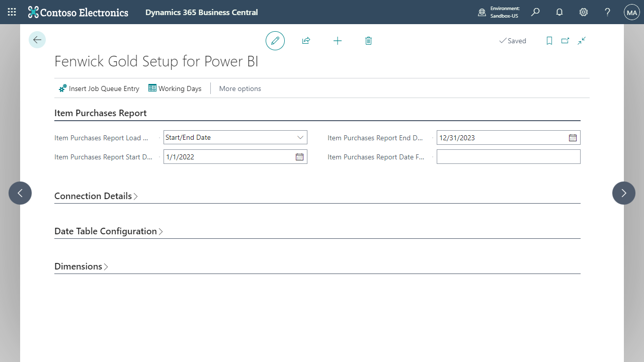Click the Item Purchases Report Start D... label
The width and height of the screenshot is (644, 362).
(103, 157)
